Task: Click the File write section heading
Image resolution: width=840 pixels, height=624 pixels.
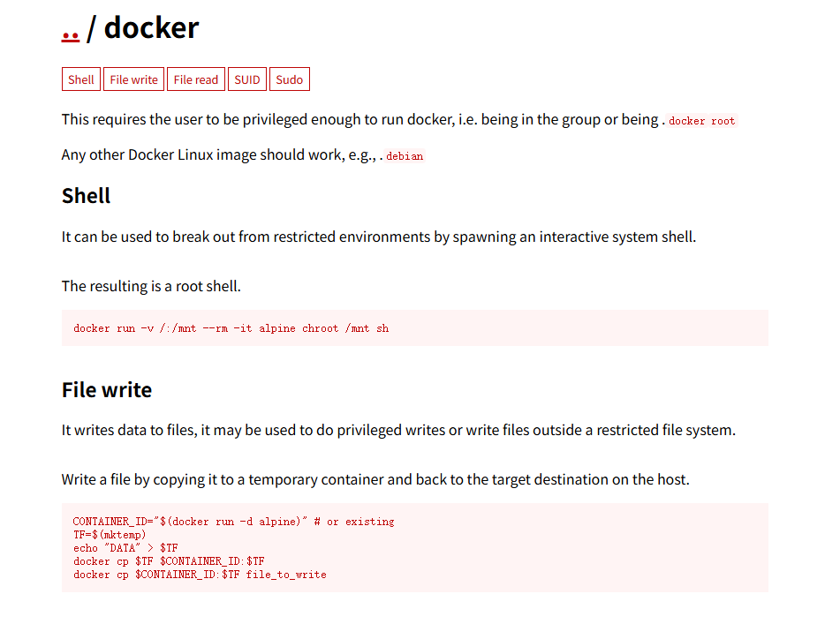Action: tap(106, 390)
